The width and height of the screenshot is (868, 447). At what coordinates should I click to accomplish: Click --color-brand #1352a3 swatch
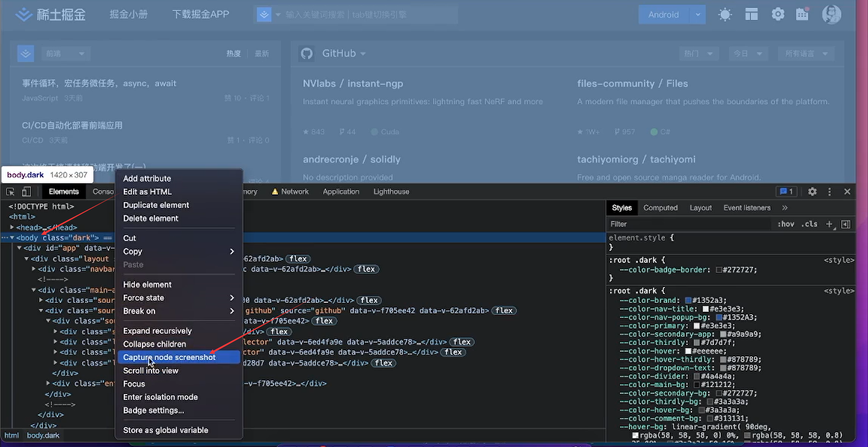688,301
